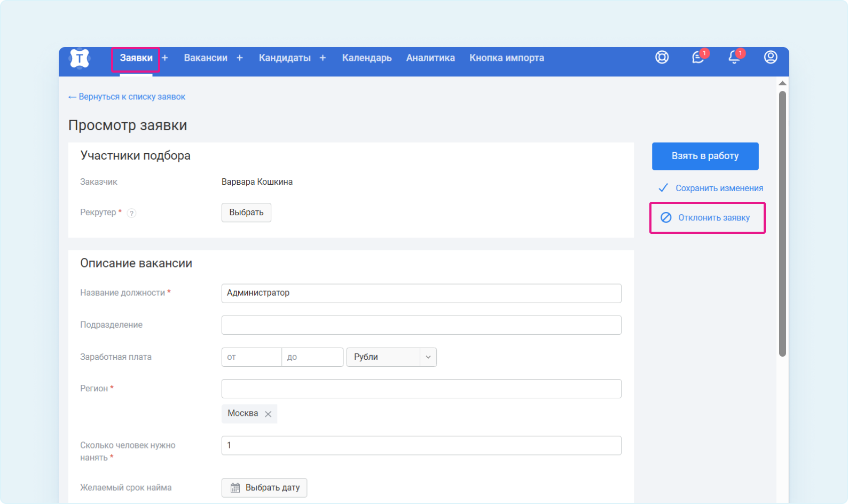
Task: Click plus icon next to Заявки
Action: point(165,58)
